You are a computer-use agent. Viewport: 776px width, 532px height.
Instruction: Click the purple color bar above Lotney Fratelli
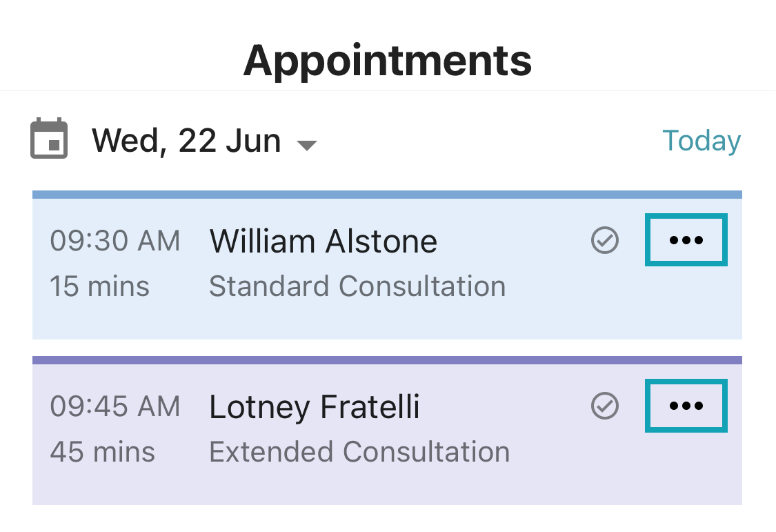click(x=386, y=360)
